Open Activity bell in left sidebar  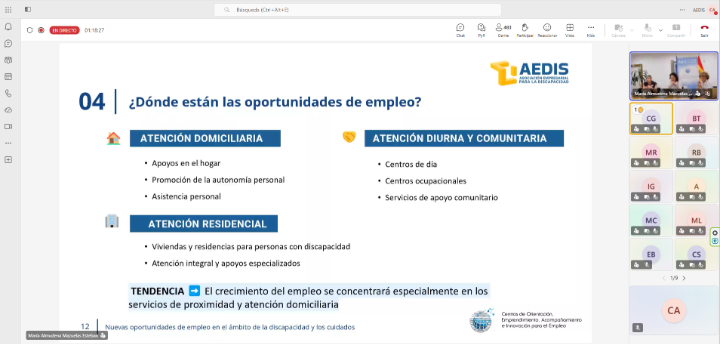coord(8,27)
